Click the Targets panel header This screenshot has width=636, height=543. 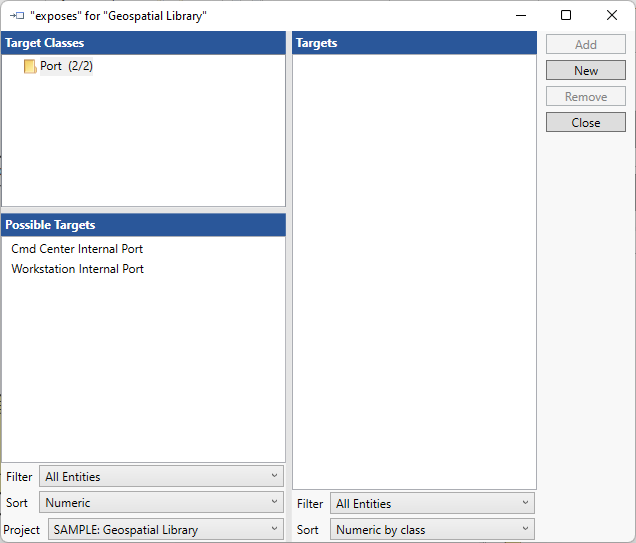(x=414, y=43)
